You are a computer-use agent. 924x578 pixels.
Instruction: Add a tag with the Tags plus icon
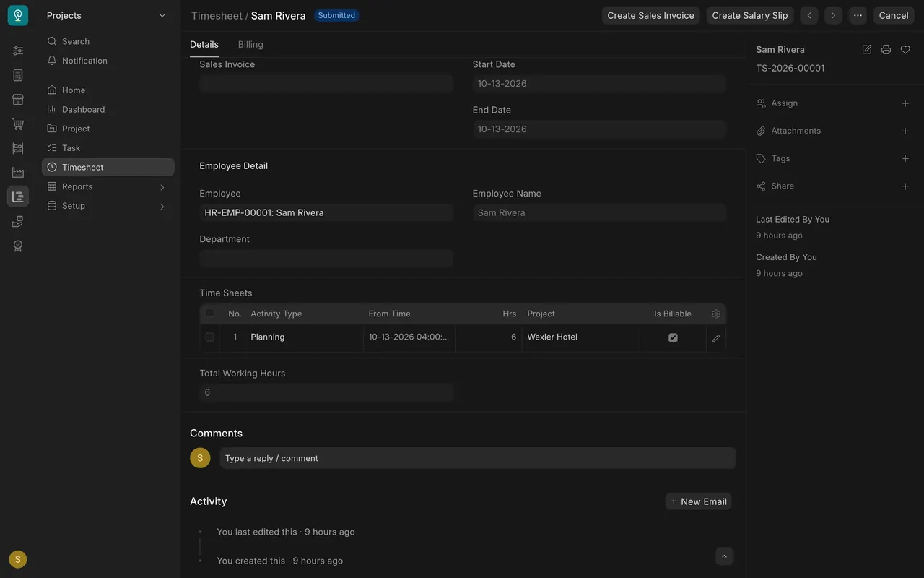click(x=905, y=158)
